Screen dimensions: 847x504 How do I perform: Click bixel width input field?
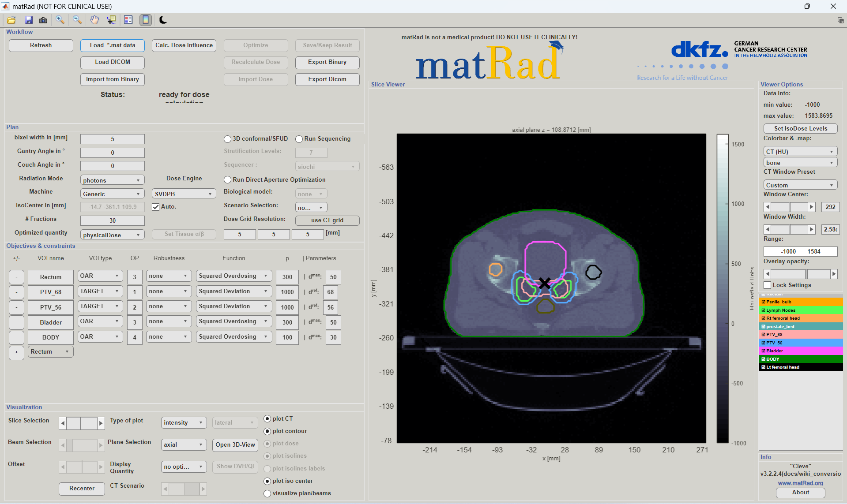112,139
